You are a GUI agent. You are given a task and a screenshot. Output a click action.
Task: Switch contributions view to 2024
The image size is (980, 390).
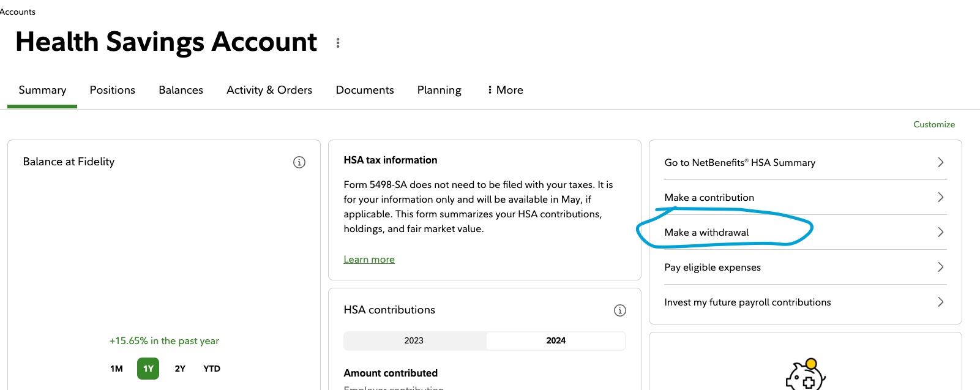coord(556,341)
